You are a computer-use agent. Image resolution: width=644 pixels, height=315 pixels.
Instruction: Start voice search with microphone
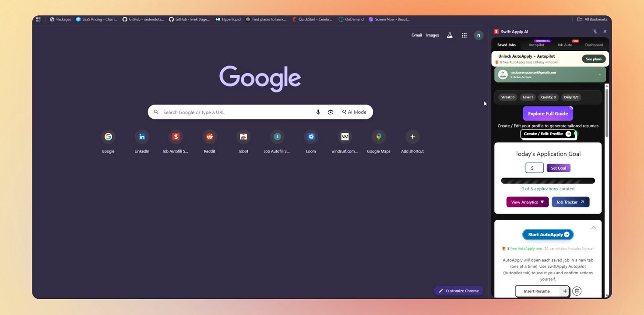coord(318,112)
